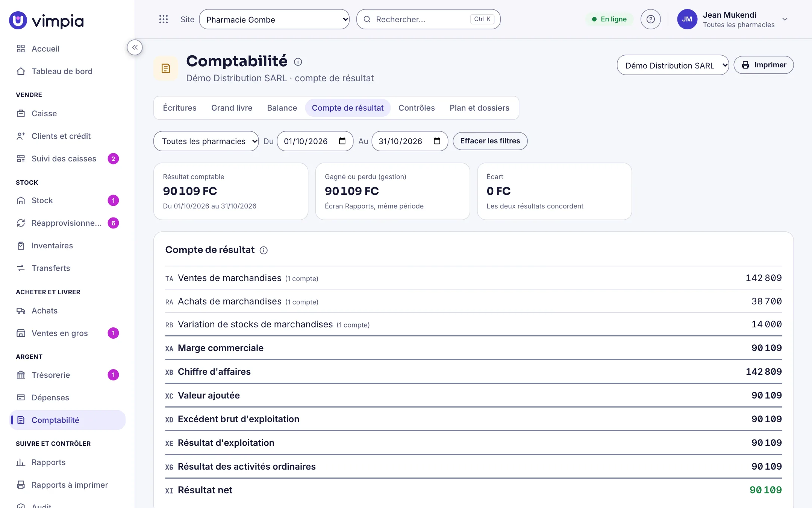Open the apps grid icon
The width and height of the screenshot is (812, 508).
[x=163, y=19]
